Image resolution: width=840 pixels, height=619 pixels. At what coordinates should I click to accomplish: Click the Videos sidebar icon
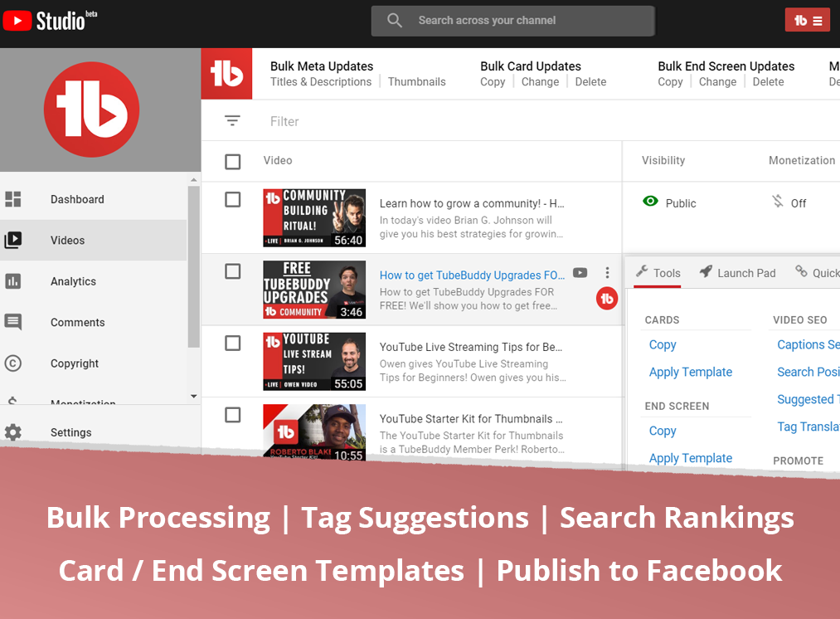tap(13, 240)
